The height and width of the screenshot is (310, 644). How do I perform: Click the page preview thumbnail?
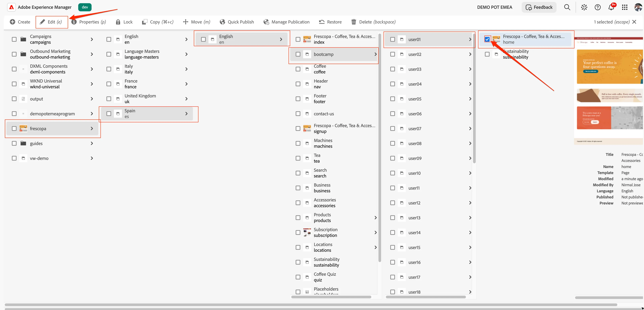608,91
